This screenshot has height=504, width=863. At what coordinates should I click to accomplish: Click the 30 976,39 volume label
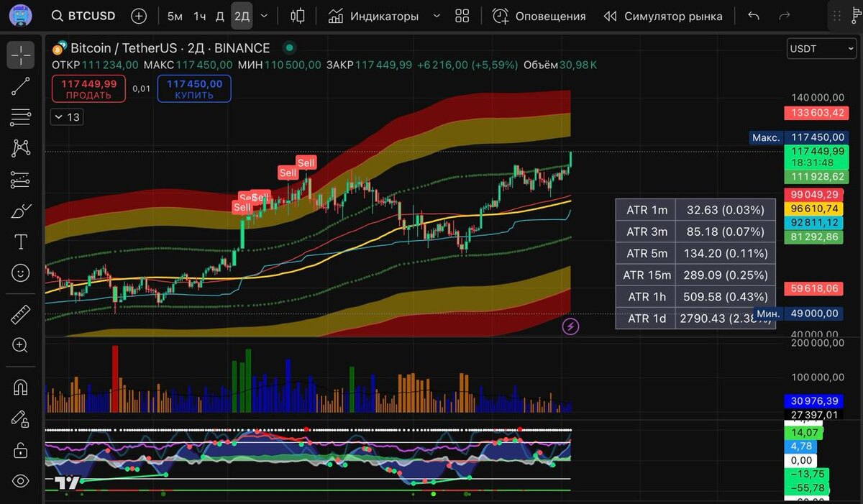coord(815,401)
